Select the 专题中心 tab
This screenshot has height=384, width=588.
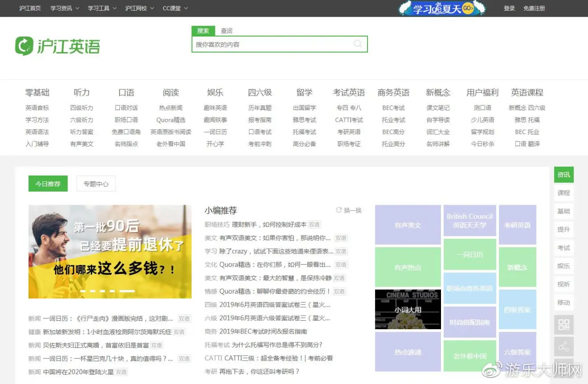pos(96,184)
